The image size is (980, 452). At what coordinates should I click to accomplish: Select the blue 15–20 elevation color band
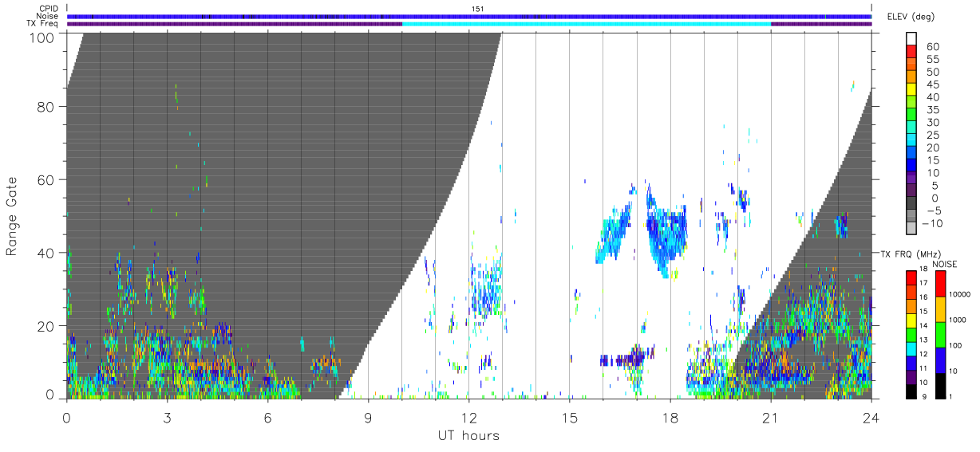click(912, 154)
